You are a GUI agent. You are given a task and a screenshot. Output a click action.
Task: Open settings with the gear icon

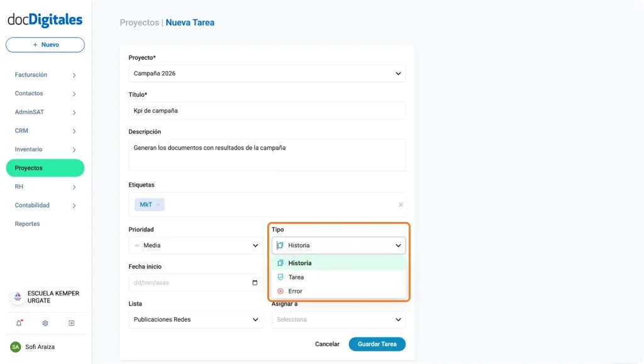point(45,323)
